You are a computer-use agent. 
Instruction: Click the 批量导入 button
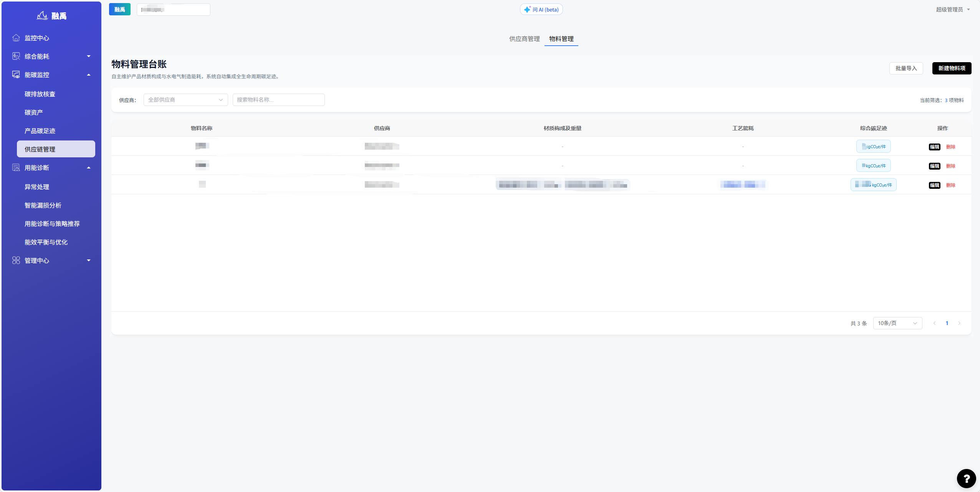(906, 68)
